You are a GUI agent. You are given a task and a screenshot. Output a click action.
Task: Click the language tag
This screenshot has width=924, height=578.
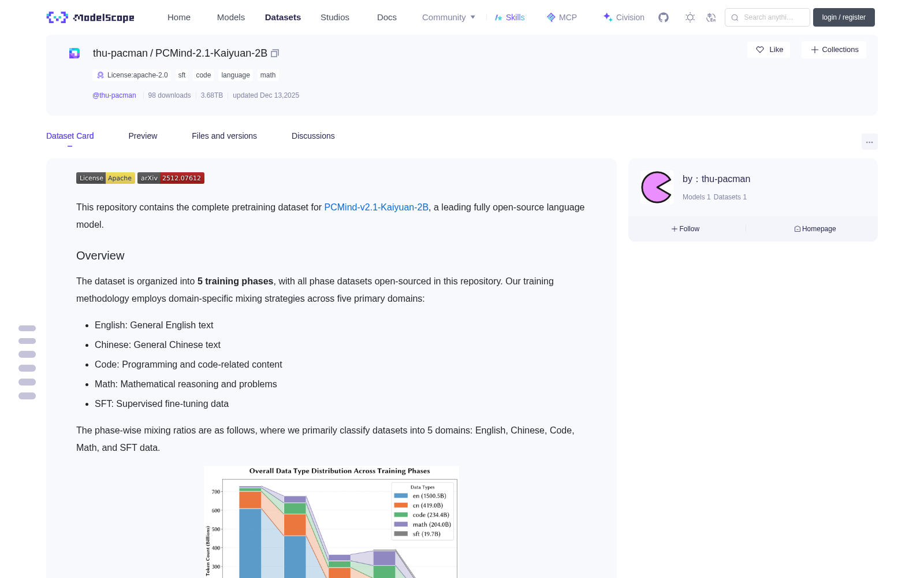(x=236, y=75)
